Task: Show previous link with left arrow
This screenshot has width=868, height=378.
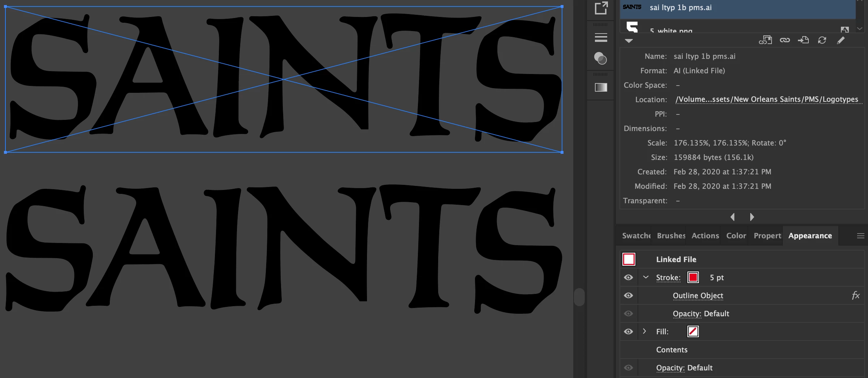Action: [x=733, y=217]
